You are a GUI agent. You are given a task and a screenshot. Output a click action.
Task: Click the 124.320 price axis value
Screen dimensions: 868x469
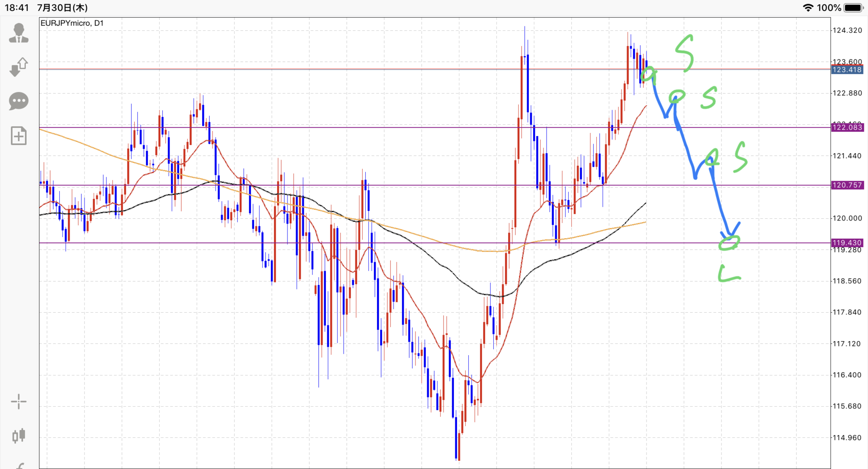(x=847, y=30)
